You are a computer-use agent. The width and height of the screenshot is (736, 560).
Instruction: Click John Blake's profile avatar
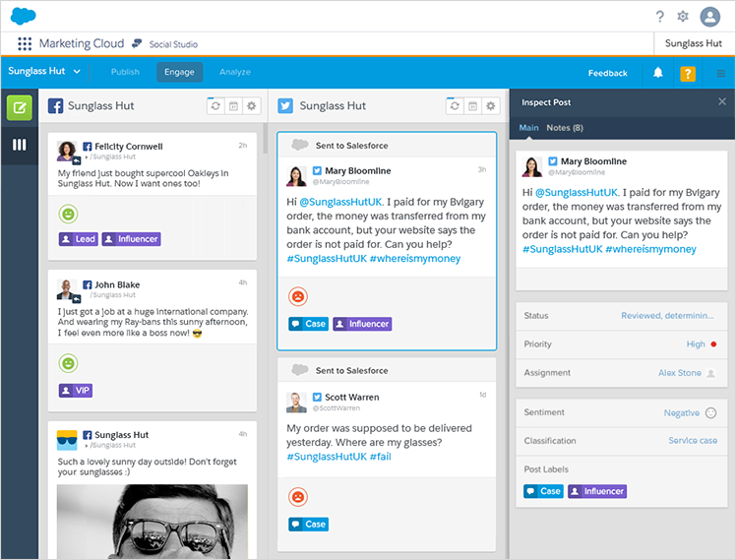(67, 289)
